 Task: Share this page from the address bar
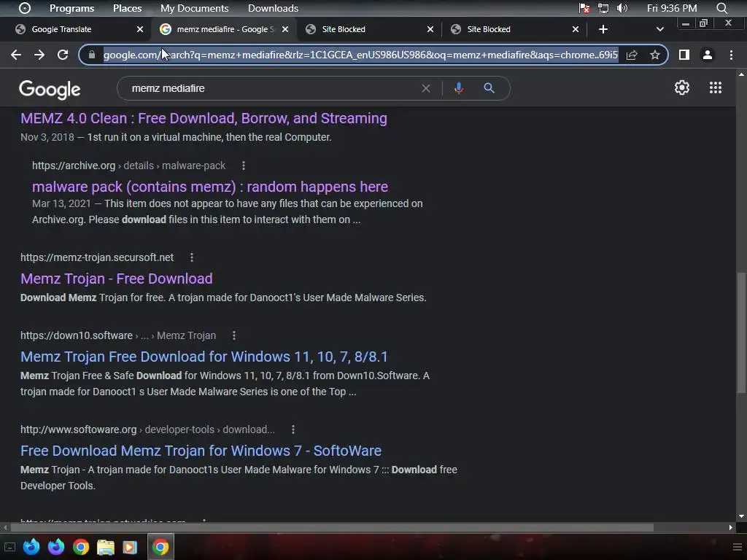[x=632, y=55]
